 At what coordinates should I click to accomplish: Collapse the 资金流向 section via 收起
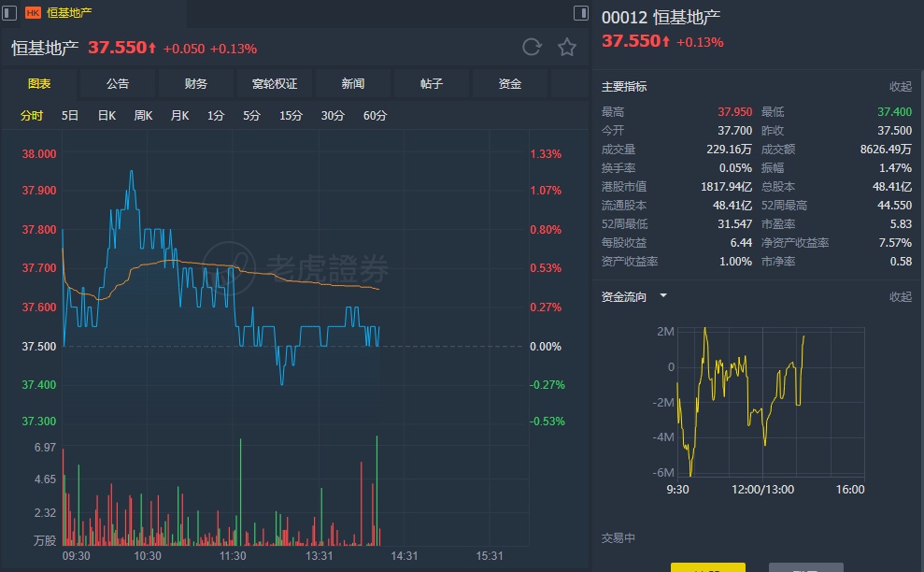[900, 297]
